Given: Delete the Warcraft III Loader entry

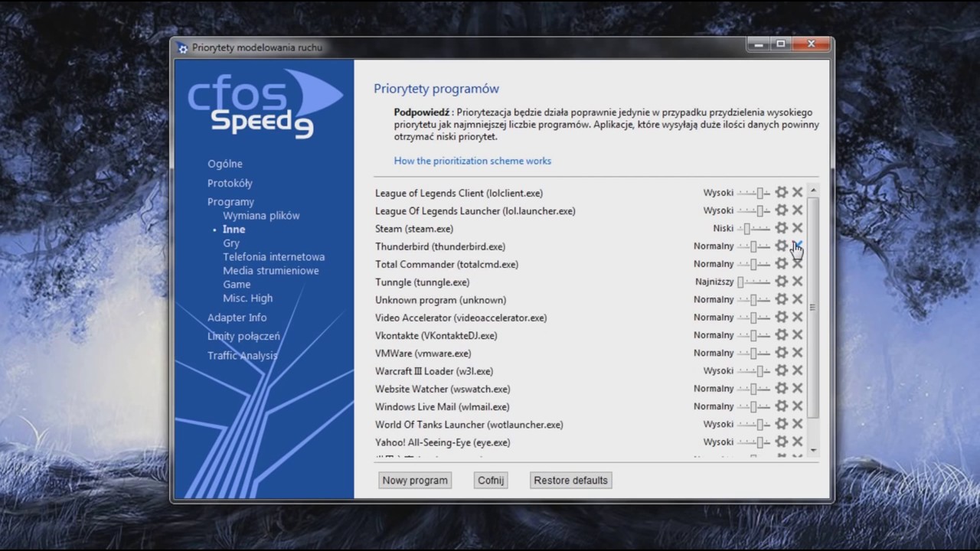Looking at the screenshot, I should pyautogui.click(x=797, y=370).
